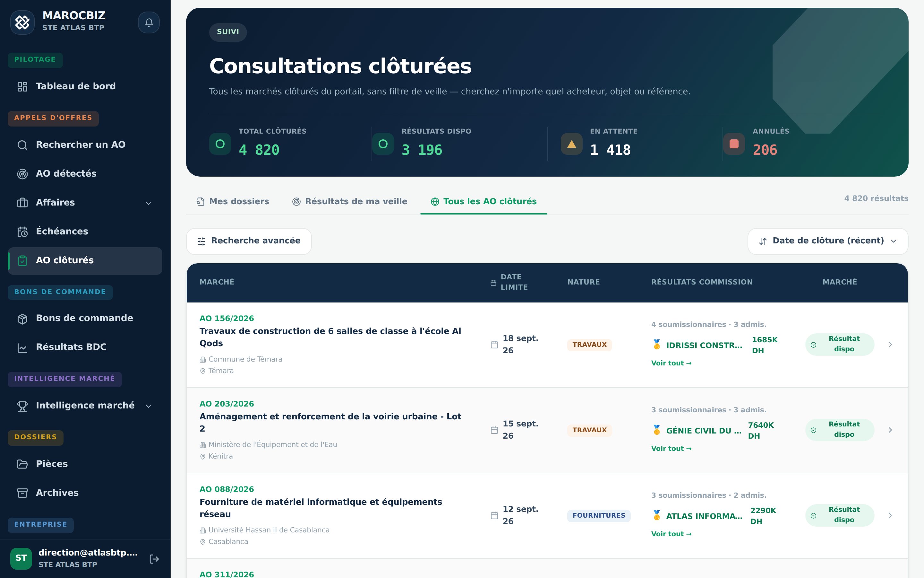Click the Annulés red square icon
The height and width of the screenshot is (578, 924).
[x=734, y=144]
